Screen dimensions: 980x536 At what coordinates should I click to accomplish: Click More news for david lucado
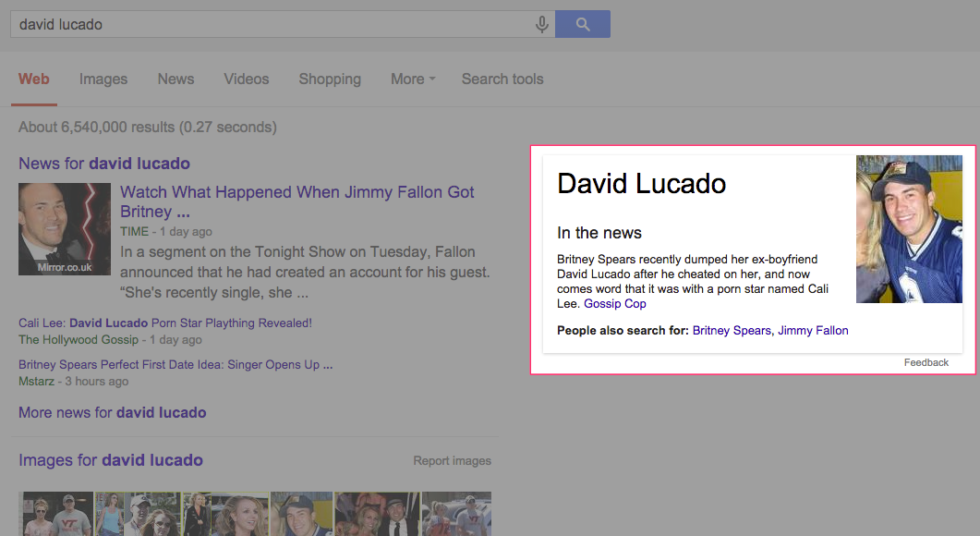[112, 413]
